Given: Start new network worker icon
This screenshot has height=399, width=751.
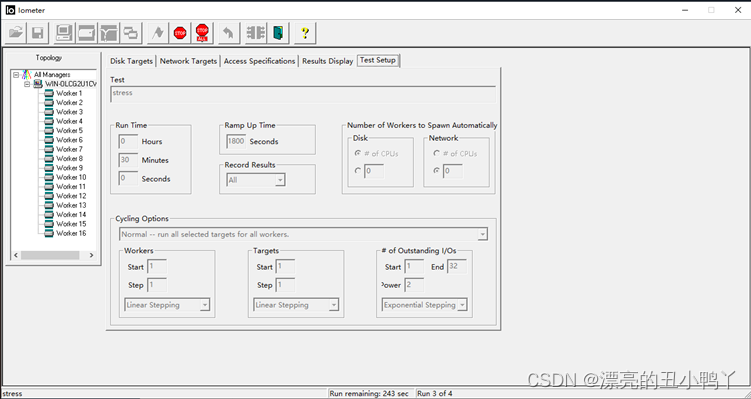Looking at the screenshot, I should coord(109,33).
